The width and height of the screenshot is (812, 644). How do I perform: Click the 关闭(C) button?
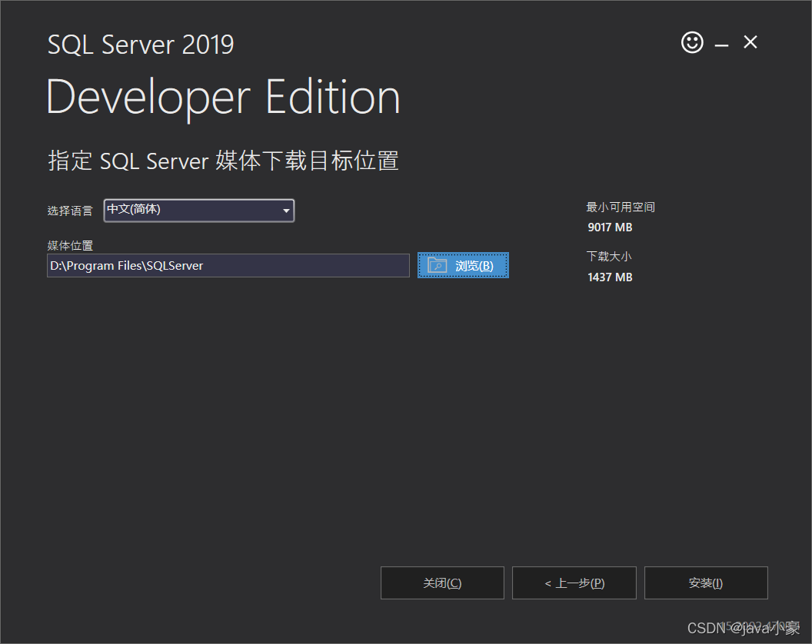tap(442, 583)
